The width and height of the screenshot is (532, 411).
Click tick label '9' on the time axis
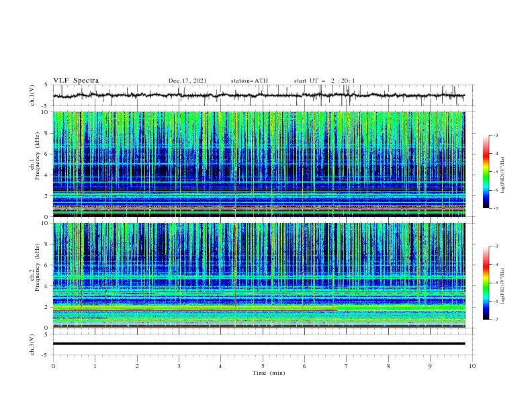click(430, 366)
